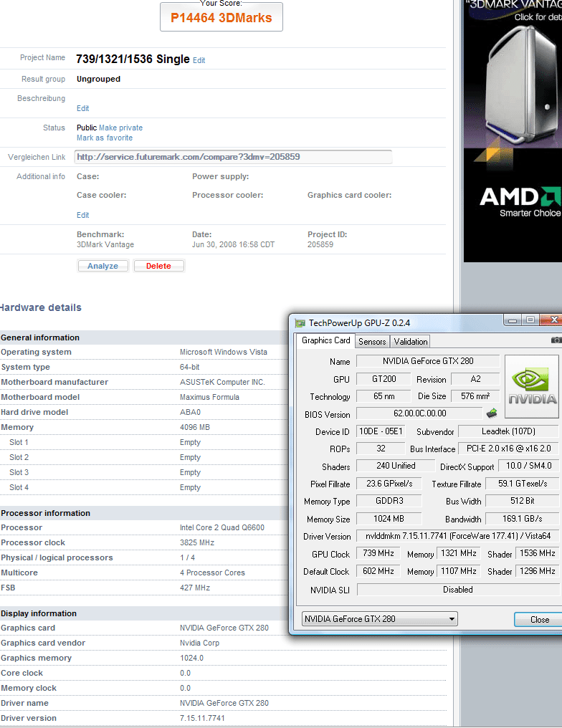Click the Device ID 10DE - 05E1 field
The height and width of the screenshot is (728, 562).
tap(381, 431)
